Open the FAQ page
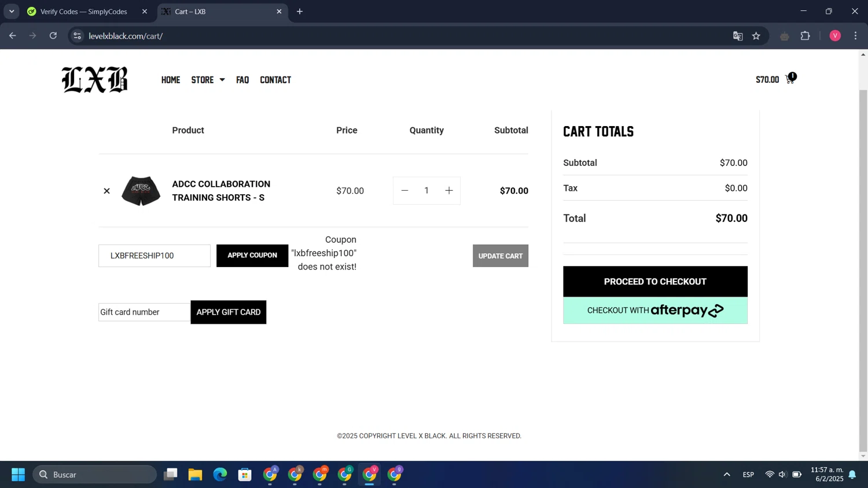 click(x=242, y=80)
